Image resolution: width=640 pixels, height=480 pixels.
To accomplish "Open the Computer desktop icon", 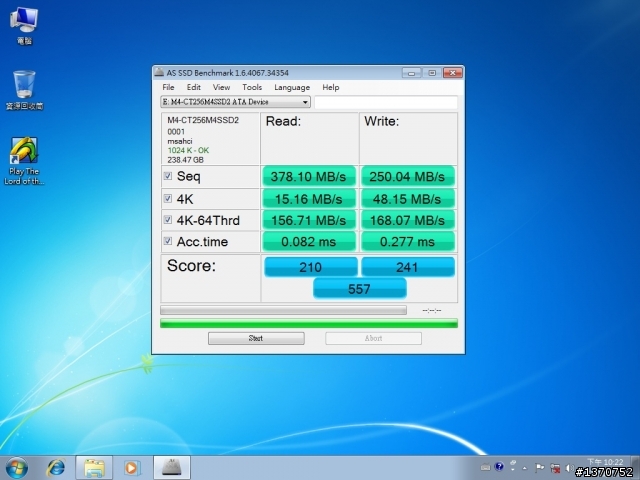I will pos(24,25).
